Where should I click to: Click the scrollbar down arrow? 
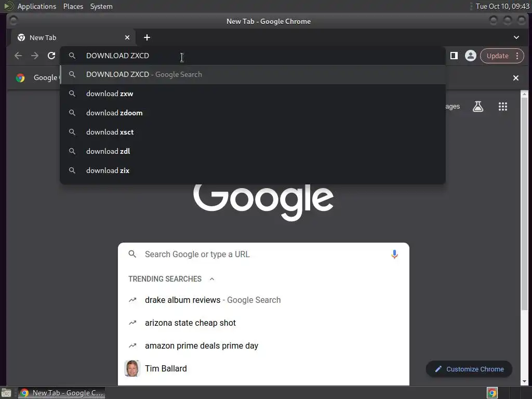coord(525,381)
